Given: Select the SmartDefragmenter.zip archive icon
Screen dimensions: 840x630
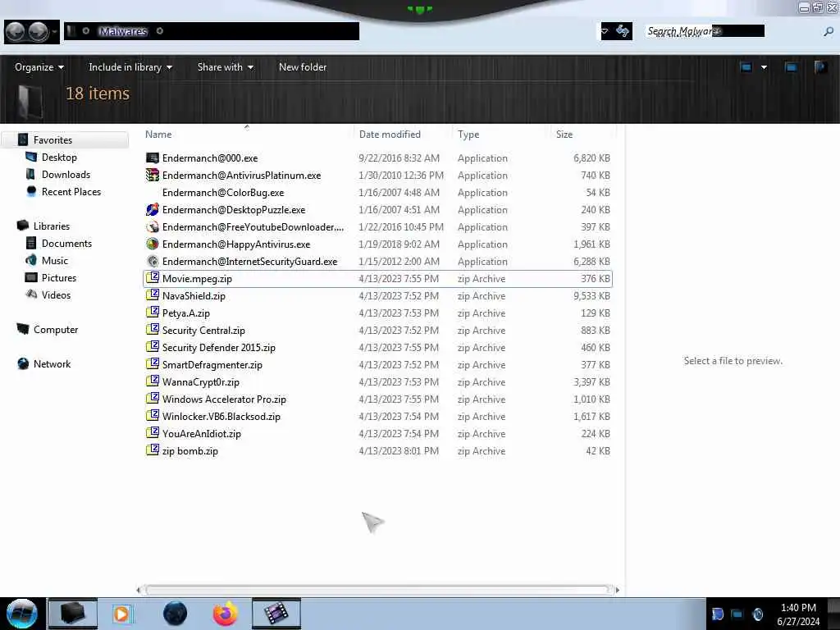Looking at the screenshot, I should tap(153, 363).
